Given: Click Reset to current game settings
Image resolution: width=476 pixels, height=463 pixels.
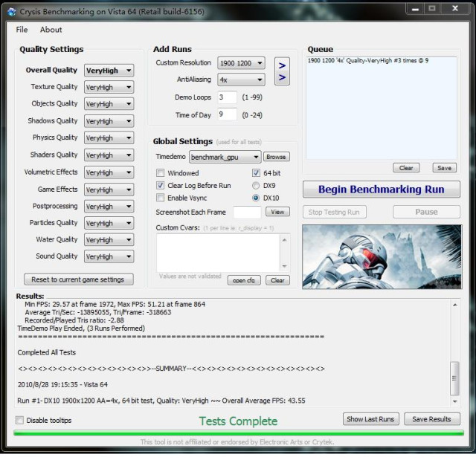Looking at the screenshot, I should coord(78,279).
